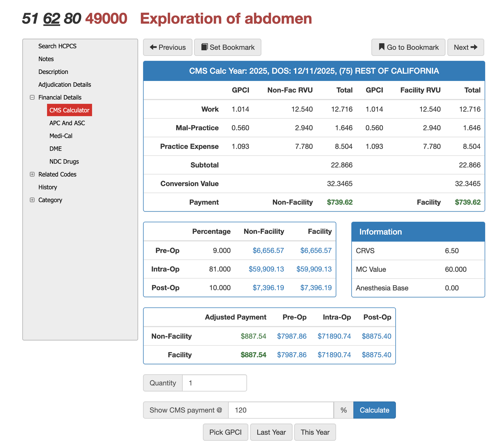
Task: Select APC And ASC in sidebar
Action: tap(67, 123)
